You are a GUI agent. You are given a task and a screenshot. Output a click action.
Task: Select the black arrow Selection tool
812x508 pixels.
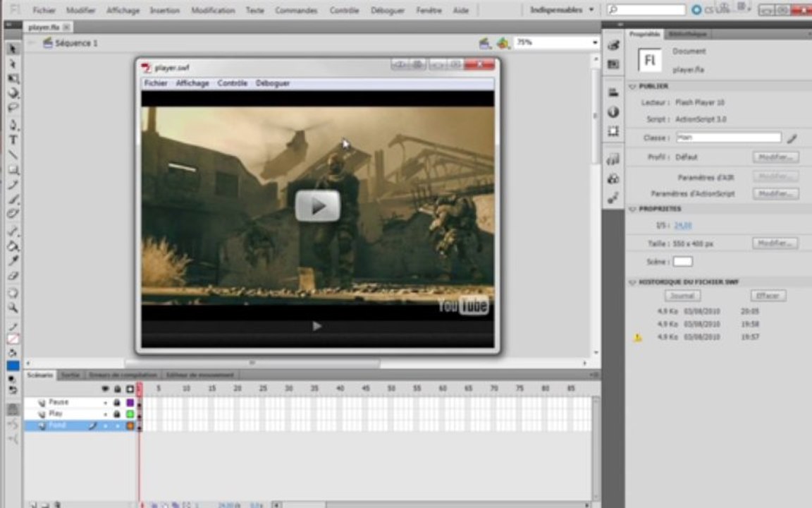(13, 49)
